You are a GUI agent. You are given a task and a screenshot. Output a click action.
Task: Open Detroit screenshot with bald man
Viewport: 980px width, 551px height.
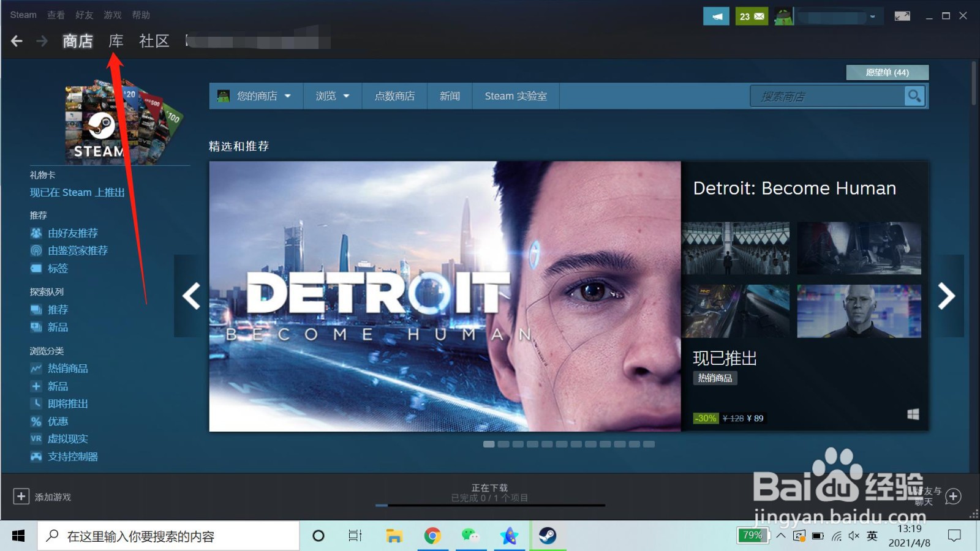[859, 310]
